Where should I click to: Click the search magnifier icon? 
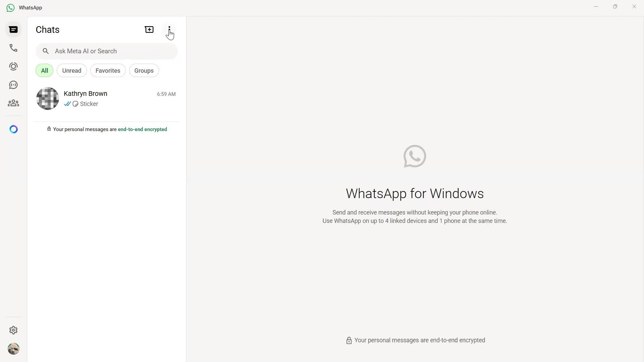click(46, 51)
